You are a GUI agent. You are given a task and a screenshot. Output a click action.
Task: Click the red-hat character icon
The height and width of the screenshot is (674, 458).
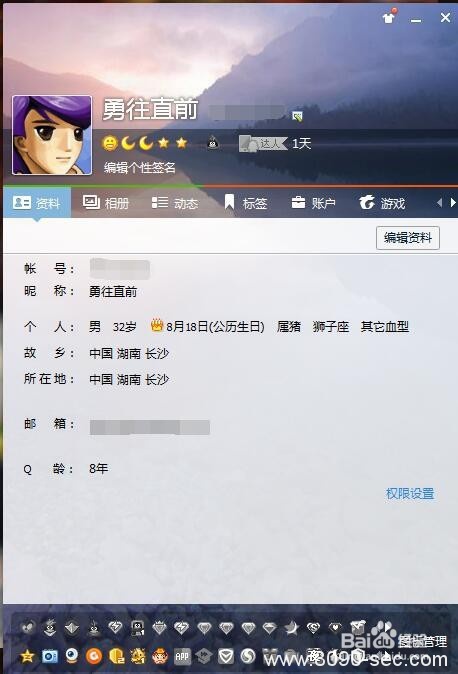point(160,656)
